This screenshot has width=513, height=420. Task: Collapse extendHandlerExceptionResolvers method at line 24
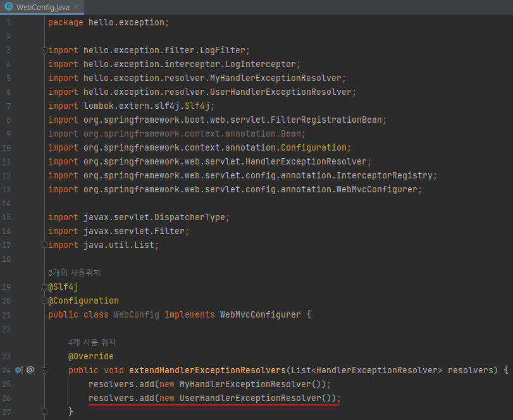pos(44,370)
